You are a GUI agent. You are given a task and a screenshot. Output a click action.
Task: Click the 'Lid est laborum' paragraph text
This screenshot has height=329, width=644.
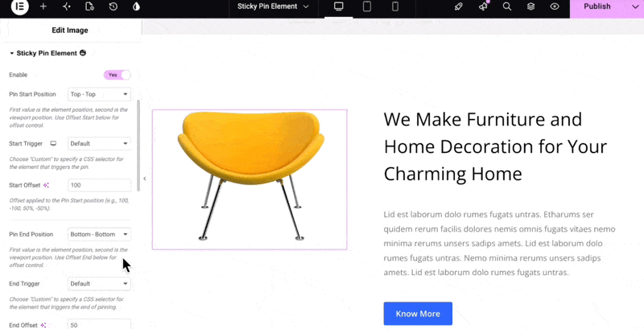(499, 243)
